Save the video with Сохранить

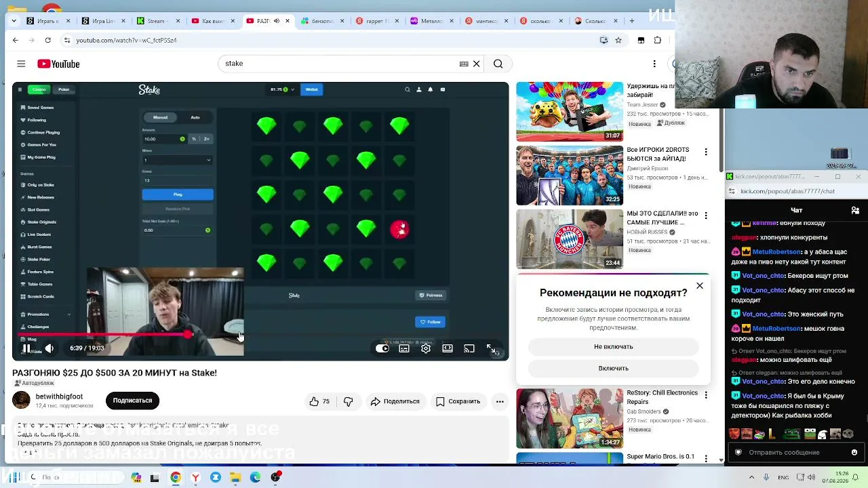click(x=458, y=401)
